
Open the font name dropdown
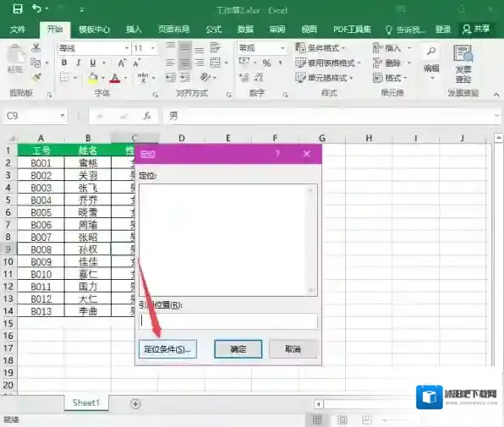[x=127, y=48]
